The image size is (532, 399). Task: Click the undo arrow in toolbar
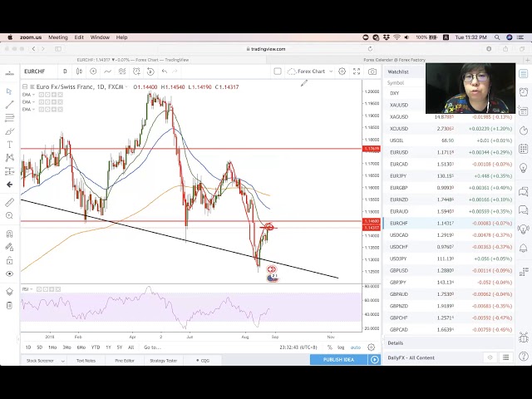click(x=164, y=71)
